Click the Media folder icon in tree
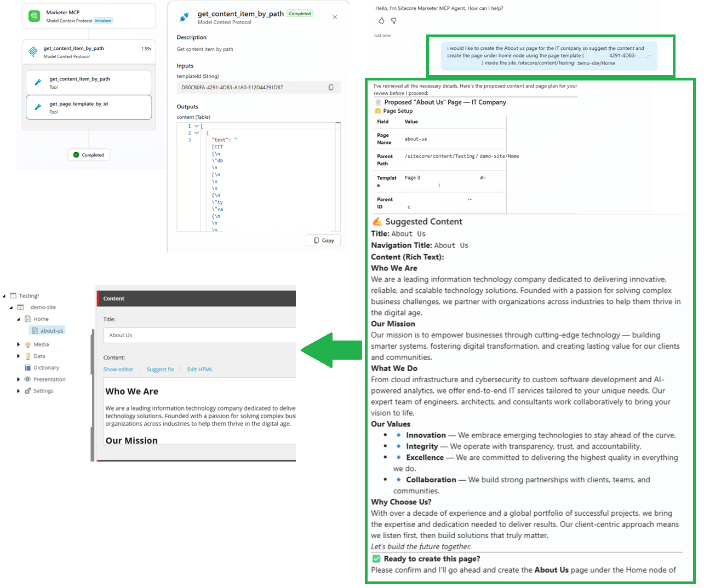 coord(27,344)
